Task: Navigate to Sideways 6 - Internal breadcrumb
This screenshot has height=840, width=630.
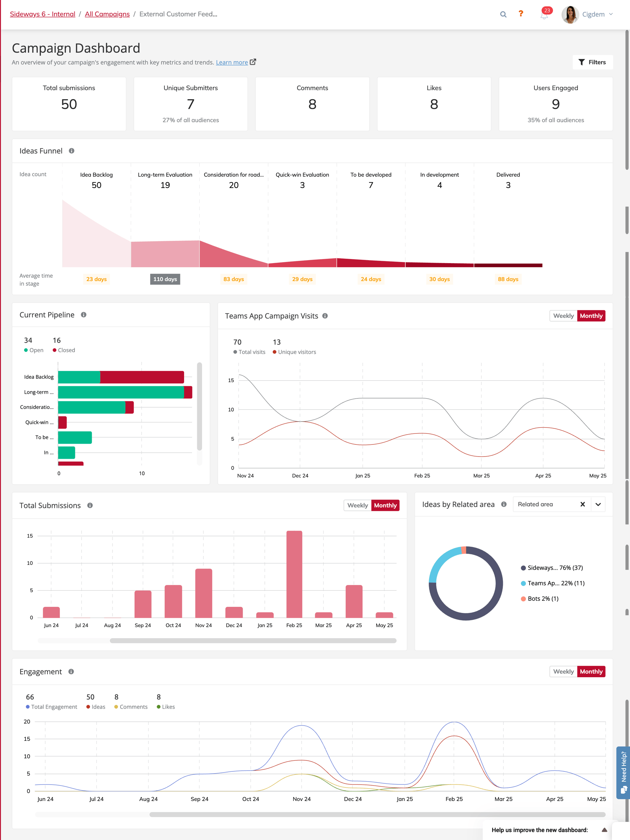Action: 43,14
